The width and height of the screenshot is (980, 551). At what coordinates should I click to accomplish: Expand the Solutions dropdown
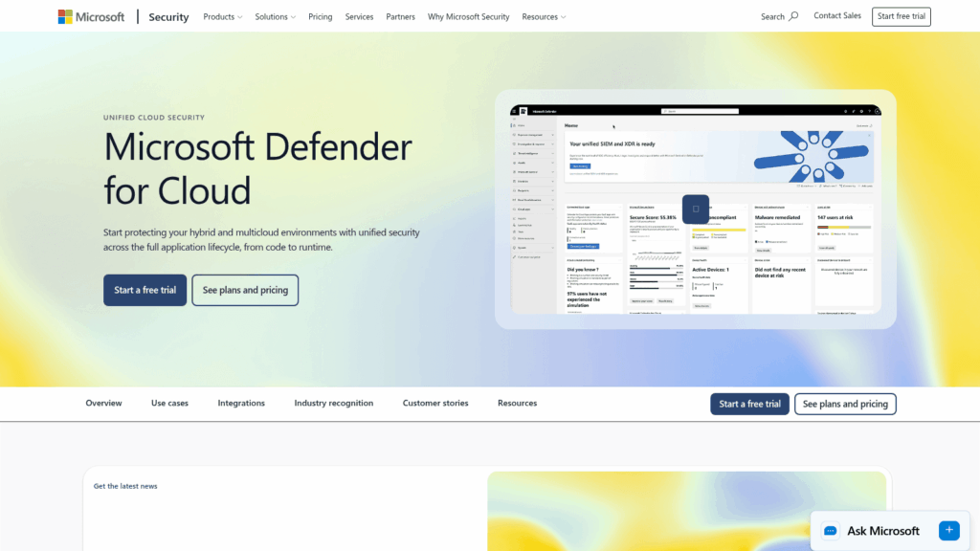coord(275,17)
